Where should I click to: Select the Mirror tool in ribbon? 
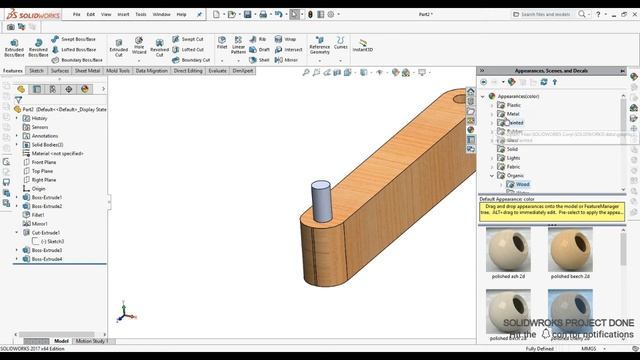pyautogui.click(x=286, y=60)
